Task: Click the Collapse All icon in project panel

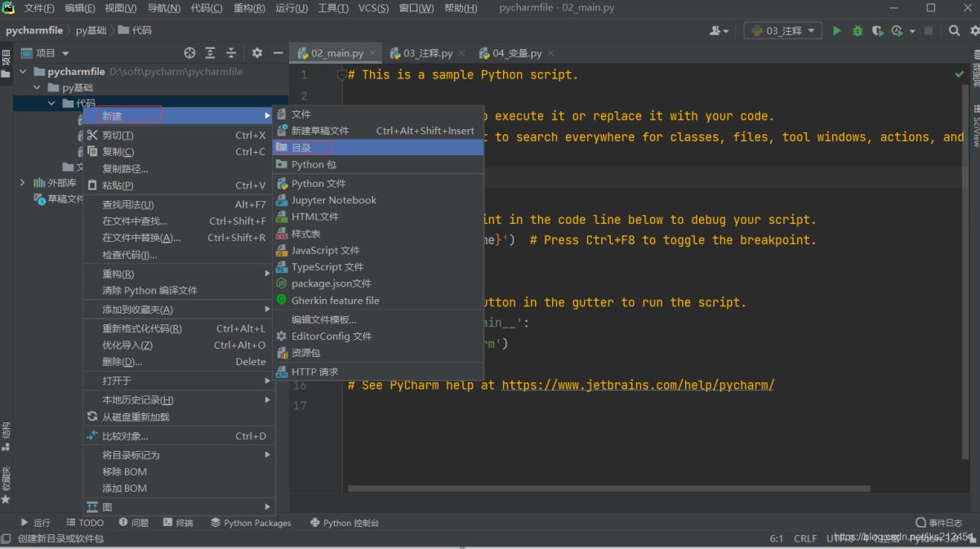Action: (231, 53)
